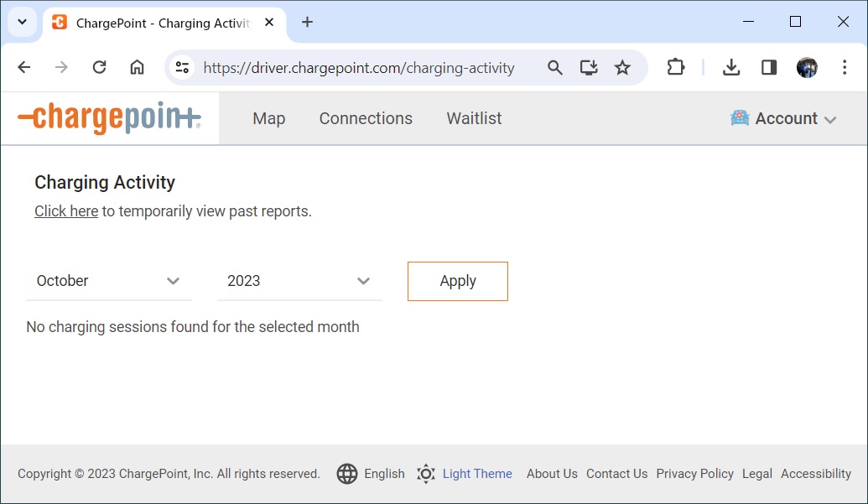Click the ChargePoint logo

click(109, 118)
